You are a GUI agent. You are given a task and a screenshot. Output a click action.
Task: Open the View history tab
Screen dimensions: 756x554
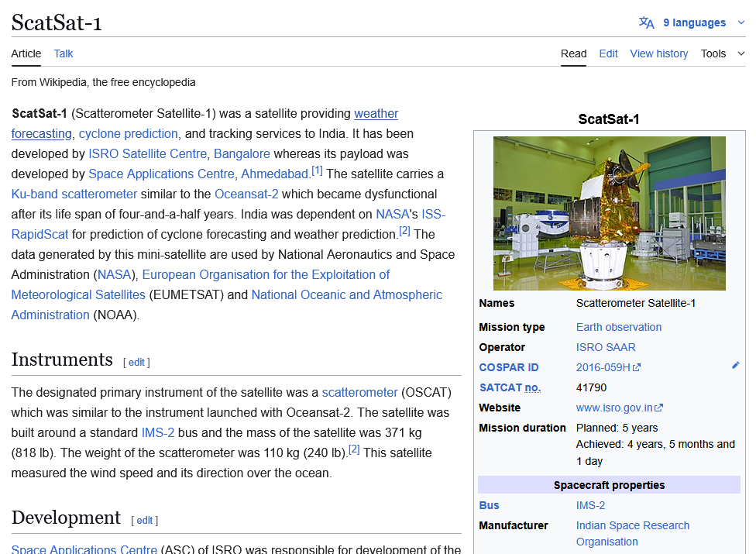tap(658, 53)
